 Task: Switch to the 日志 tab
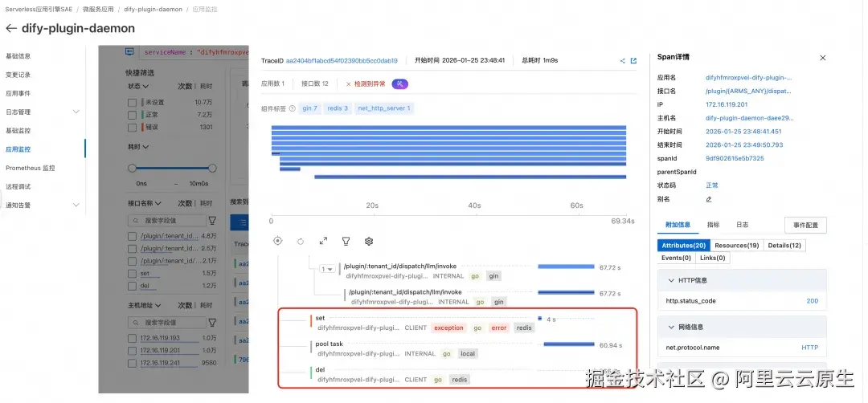coord(742,225)
